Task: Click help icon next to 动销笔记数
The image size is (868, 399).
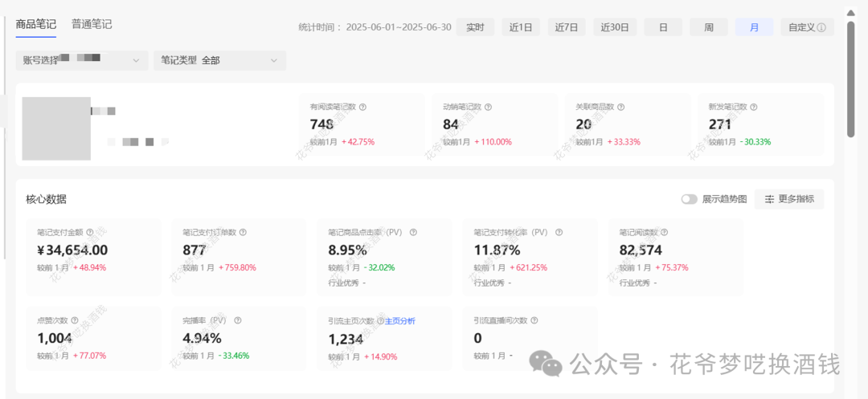Action: coord(489,108)
